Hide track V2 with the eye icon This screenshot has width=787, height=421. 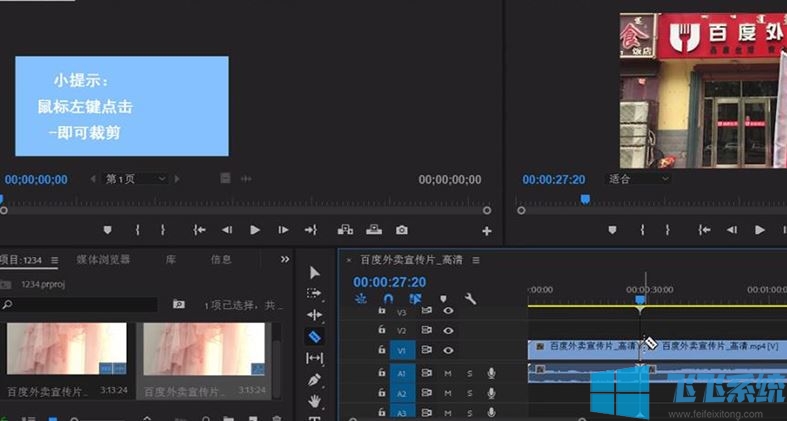click(448, 330)
